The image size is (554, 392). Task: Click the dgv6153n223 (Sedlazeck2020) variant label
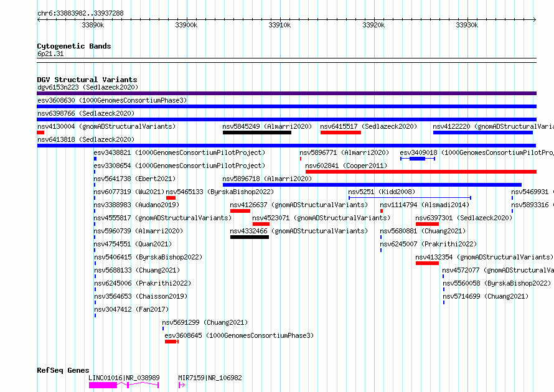(x=88, y=87)
